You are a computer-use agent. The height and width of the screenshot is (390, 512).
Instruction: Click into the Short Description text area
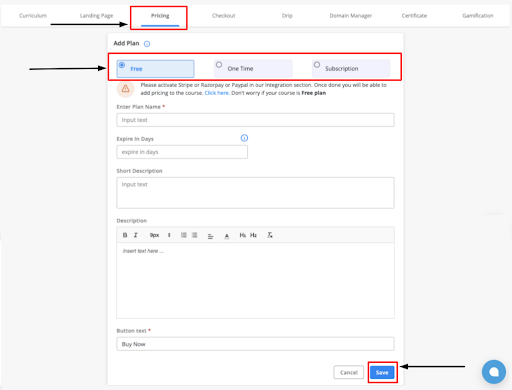(x=255, y=193)
